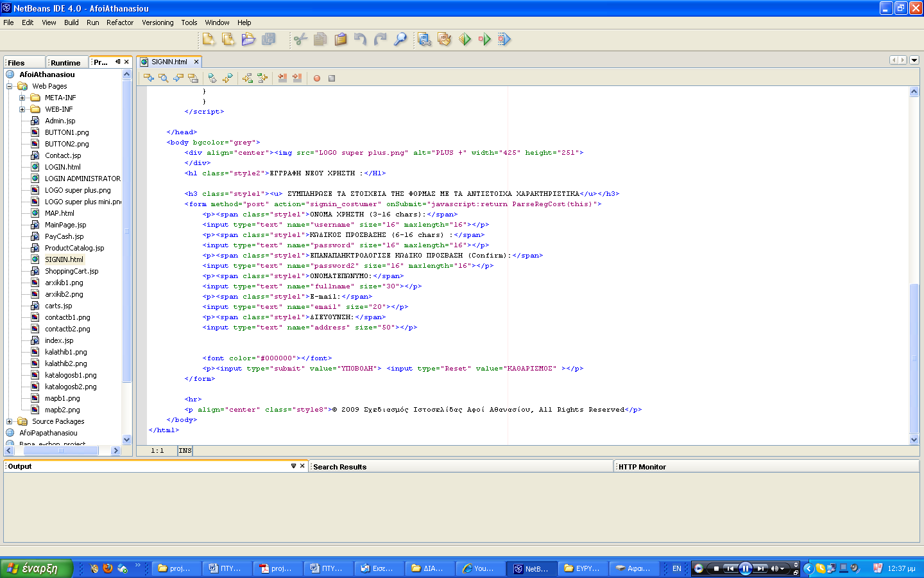The width and height of the screenshot is (924, 578).
Task: Click the Toggle Highlight Search editor icon
Action: coord(193,78)
